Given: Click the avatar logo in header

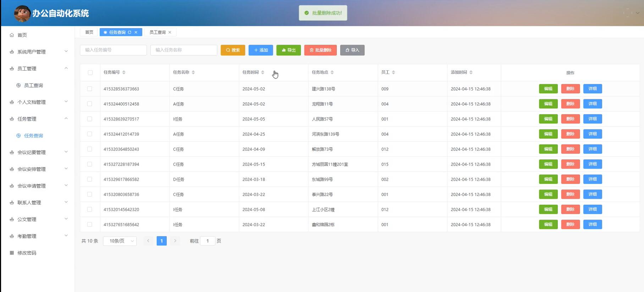Looking at the screenshot, I should coord(22,13).
